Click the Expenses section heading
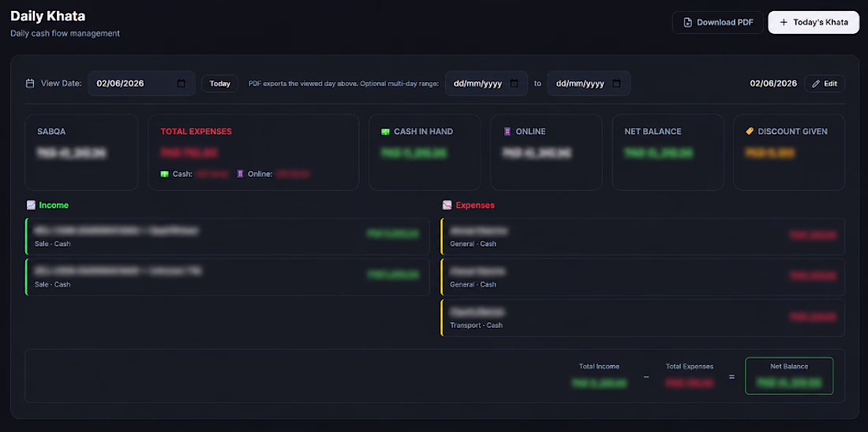Viewport: 868px width, 432px height. (x=475, y=205)
